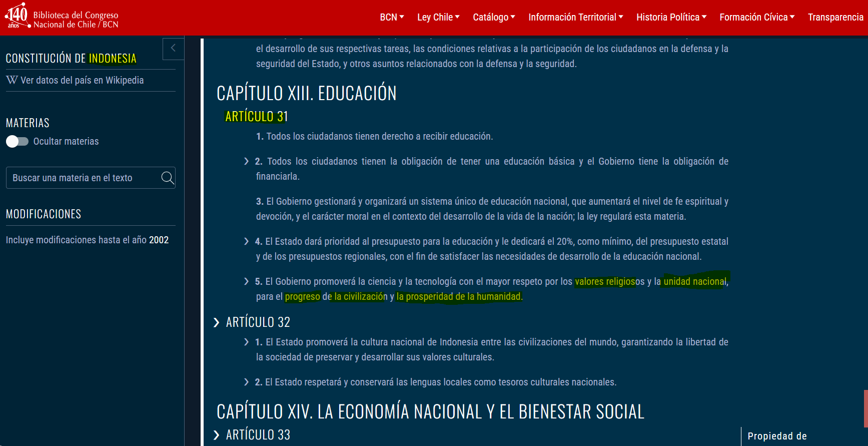The height and width of the screenshot is (446, 868).
Task: Click the highlighted ARTÍCULO 31 heading
Action: [257, 117]
